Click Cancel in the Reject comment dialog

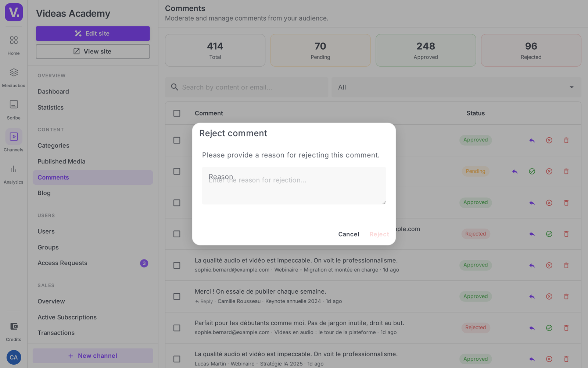click(x=349, y=234)
